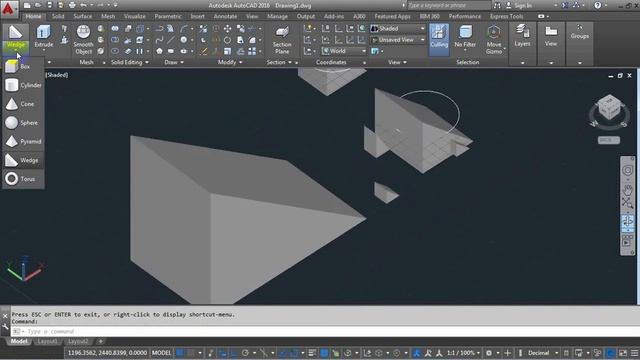Open the AutoCAD application menu logo
Viewport: 640px width, 360px height.
pos(8,9)
